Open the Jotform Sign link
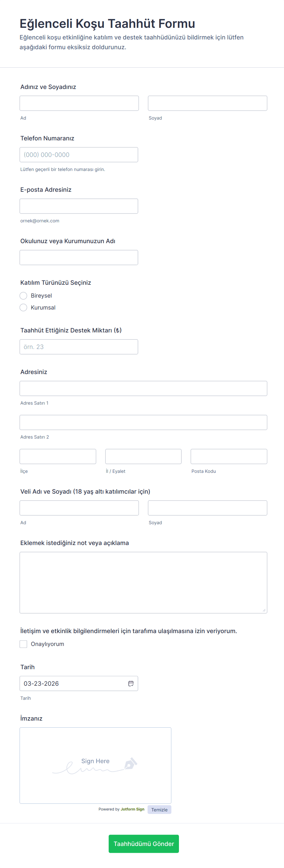 pyautogui.click(x=132, y=809)
